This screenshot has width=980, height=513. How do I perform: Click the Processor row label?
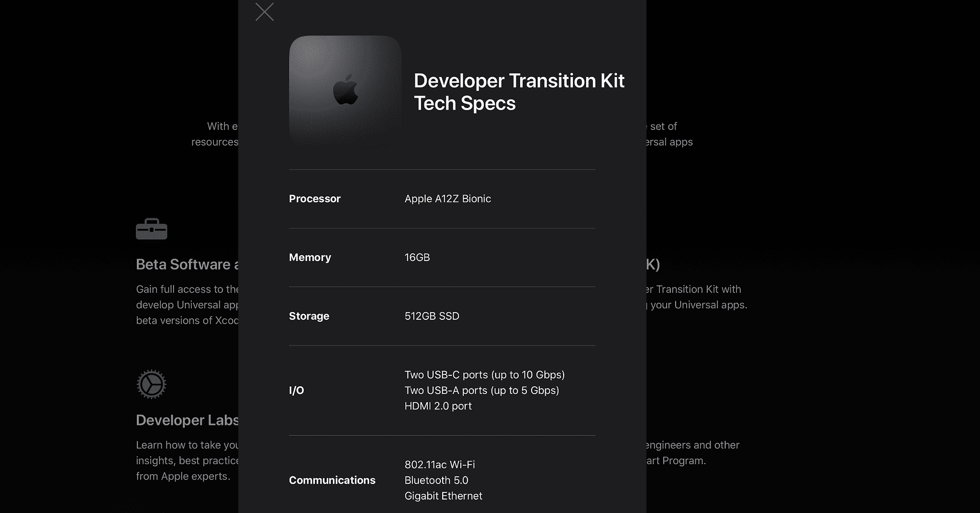pos(314,198)
